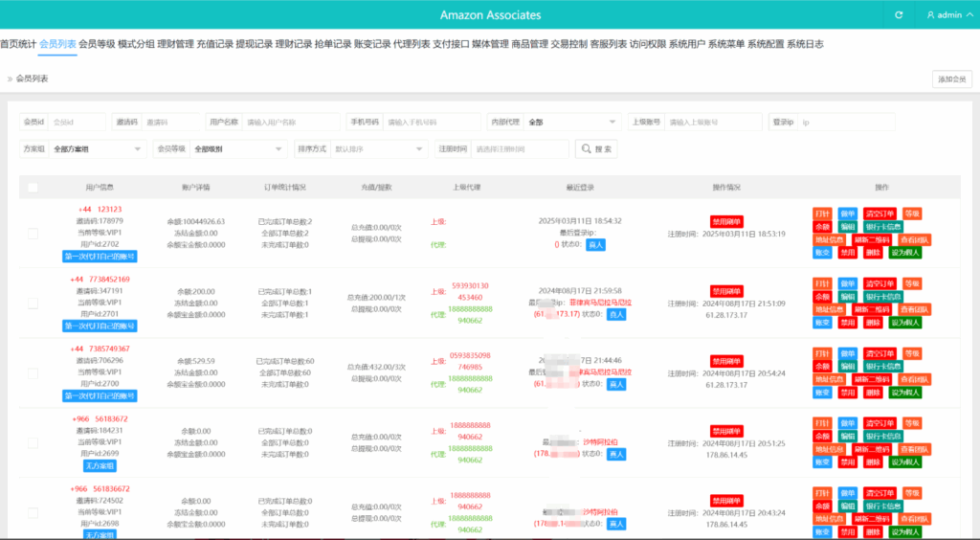Click the red phone number +44 7385749367
The height and width of the screenshot is (540, 980).
pyautogui.click(x=100, y=349)
